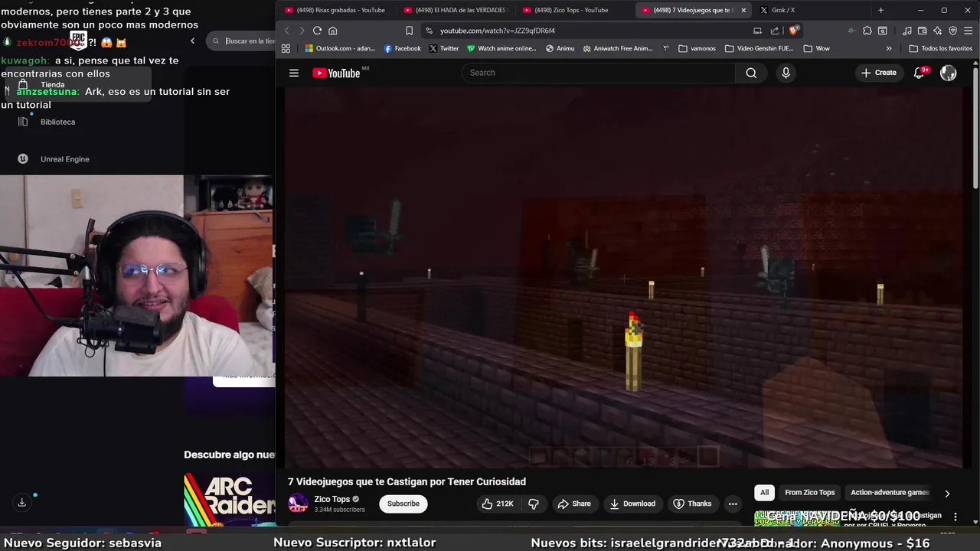Select the Action-adventure games chip

point(890,493)
